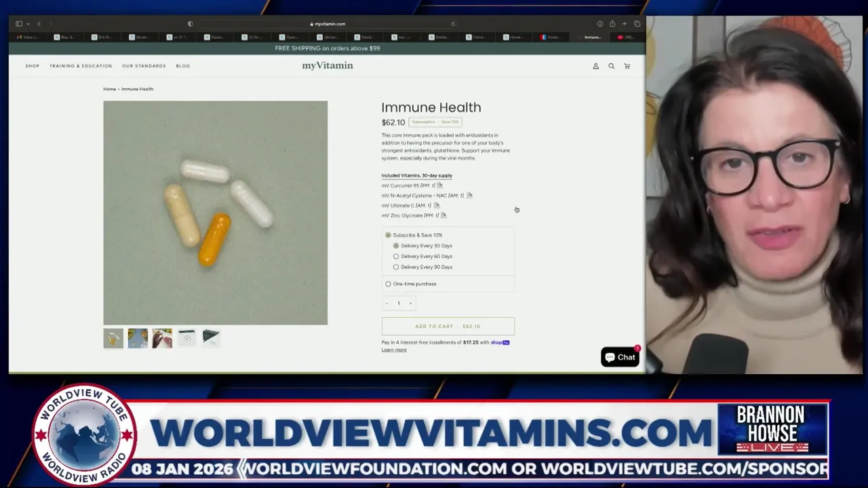Click Home breadcrumb link
The image size is (868, 488).
click(x=109, y=89)
